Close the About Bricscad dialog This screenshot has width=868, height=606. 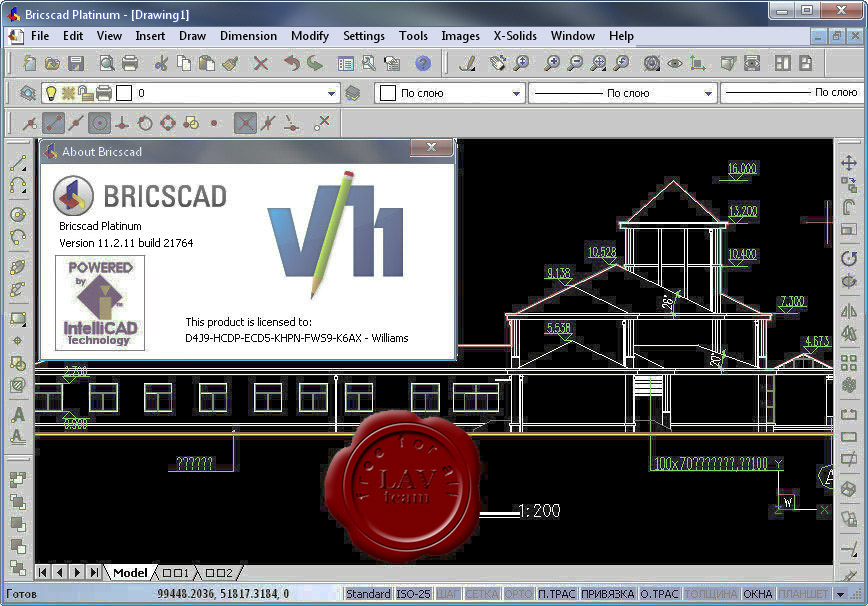(431, 147)
